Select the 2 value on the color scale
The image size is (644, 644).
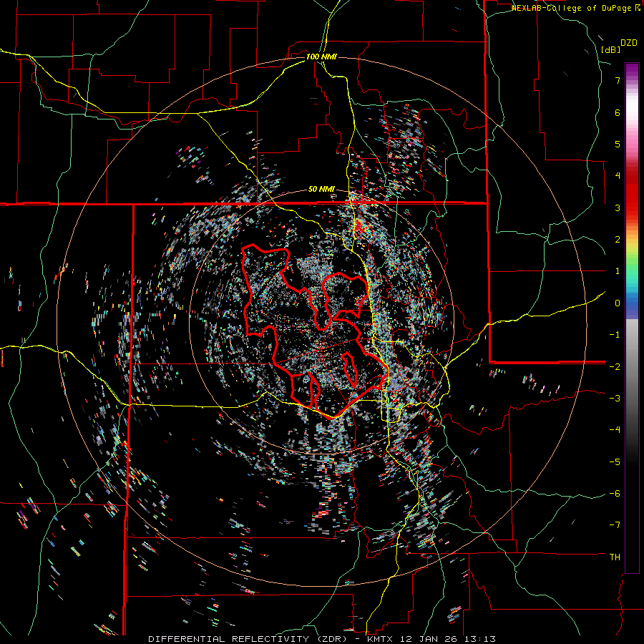(618, 240)
